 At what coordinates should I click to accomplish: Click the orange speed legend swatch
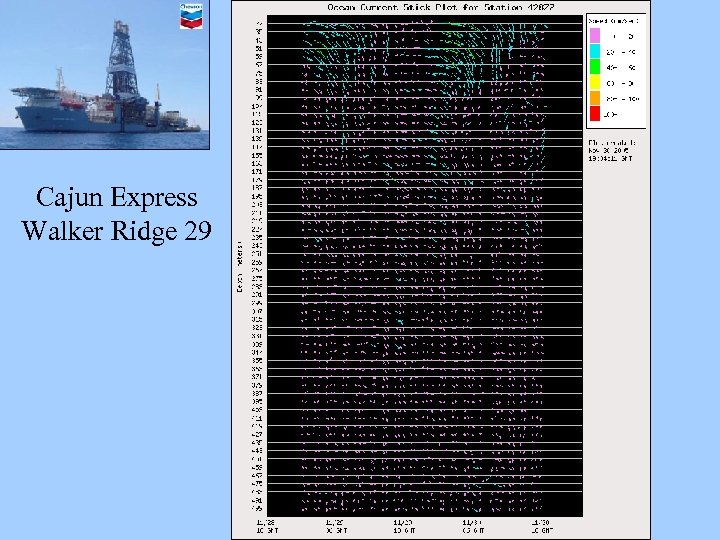(595, 98)
